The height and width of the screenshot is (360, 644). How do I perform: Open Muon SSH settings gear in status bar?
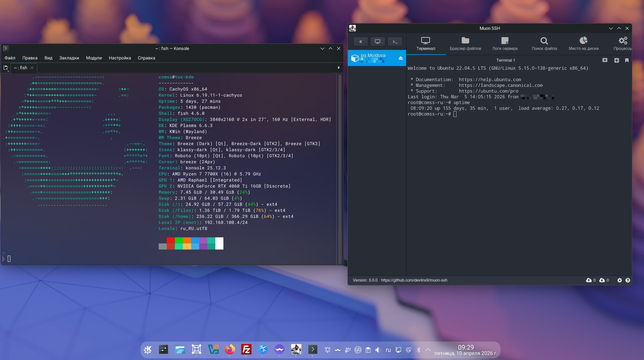pos(620,280)
